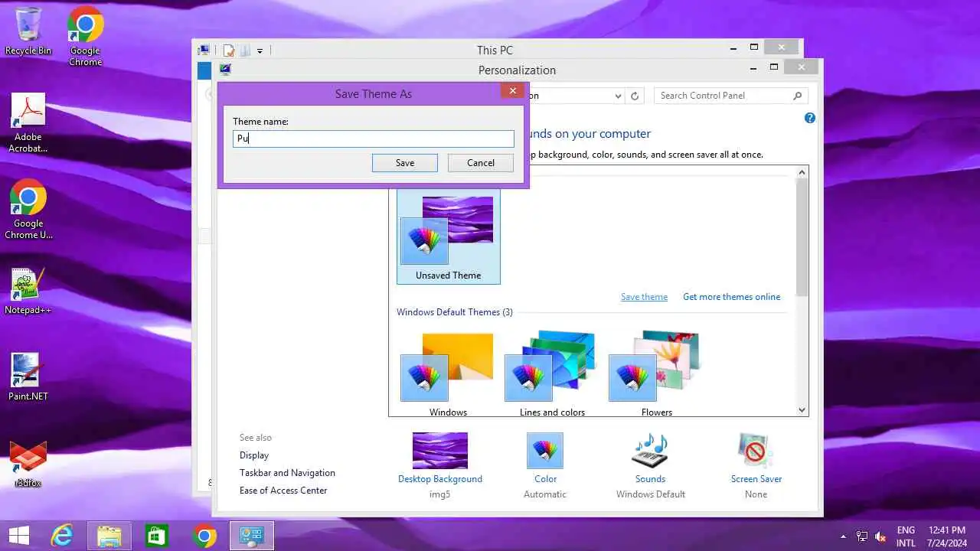Select the Windows default theme
This screenshot has height=551, width=980.
(448, 374)
